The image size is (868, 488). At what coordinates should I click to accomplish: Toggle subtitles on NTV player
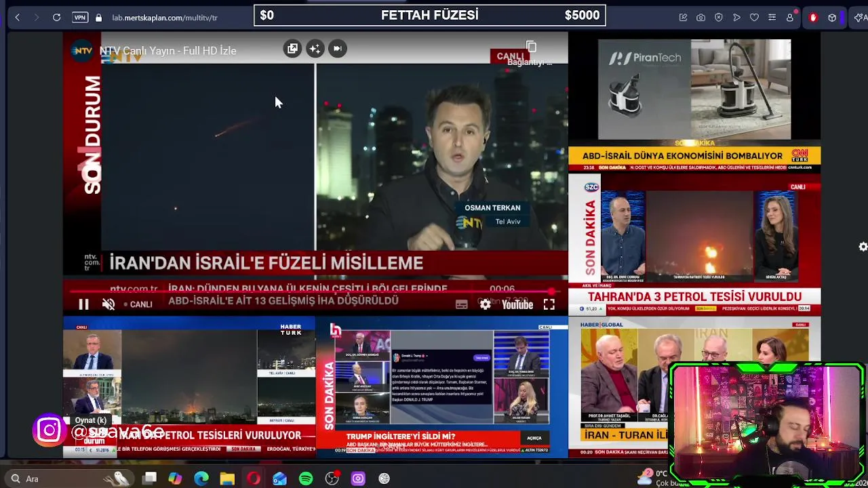point(462,305)
